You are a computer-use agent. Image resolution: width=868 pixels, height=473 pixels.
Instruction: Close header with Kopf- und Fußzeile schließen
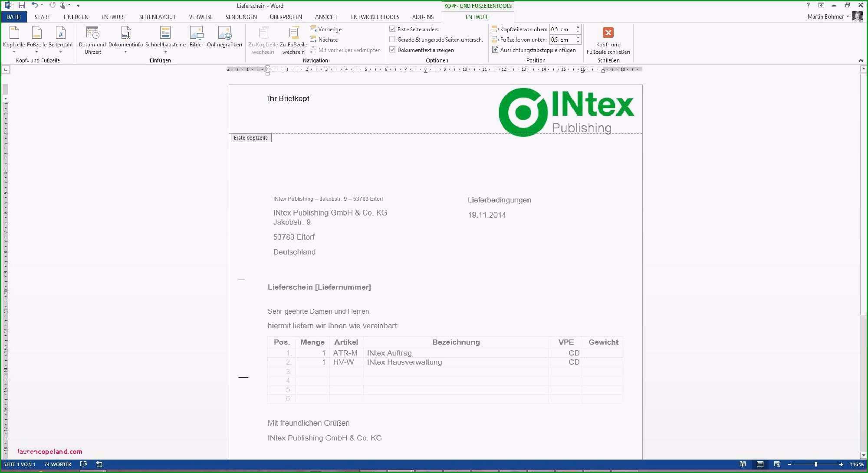(608, 40)
